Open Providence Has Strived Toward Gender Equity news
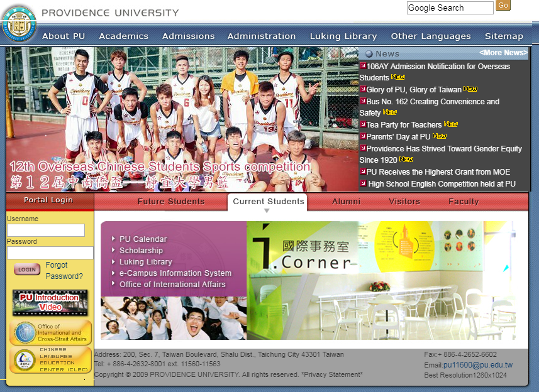 (x=441, y=154)
